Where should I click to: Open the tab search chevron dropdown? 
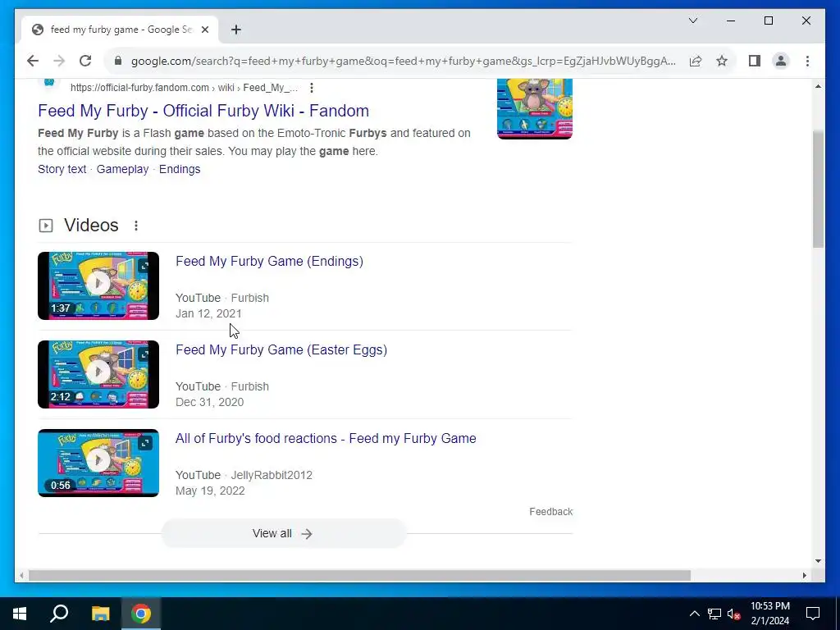pos(693,21)
